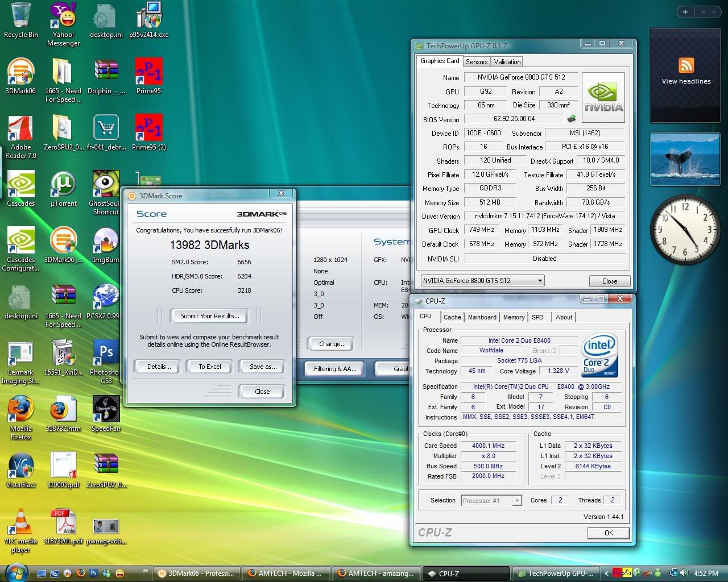Click the Show Desktop Quick Launch icon

pyautogui.click(x=41, y=573)
